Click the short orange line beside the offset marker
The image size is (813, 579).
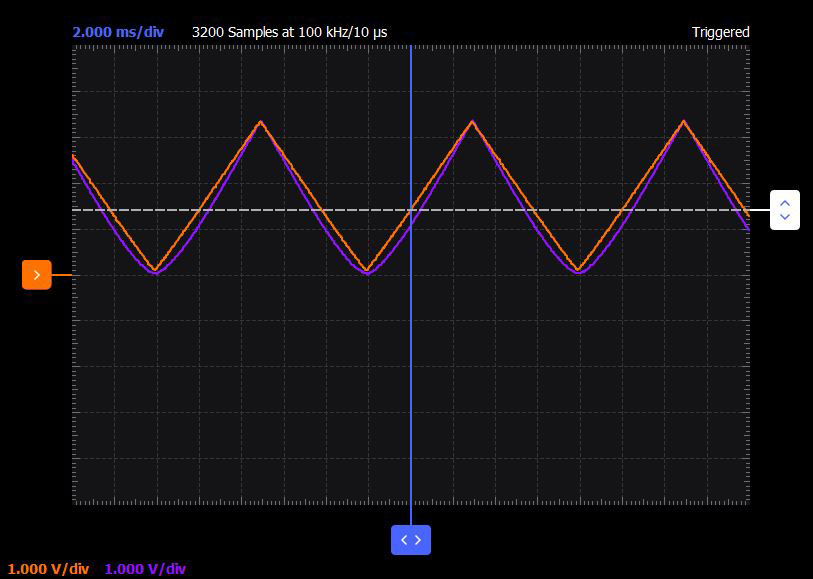click(x=62, y=275)
